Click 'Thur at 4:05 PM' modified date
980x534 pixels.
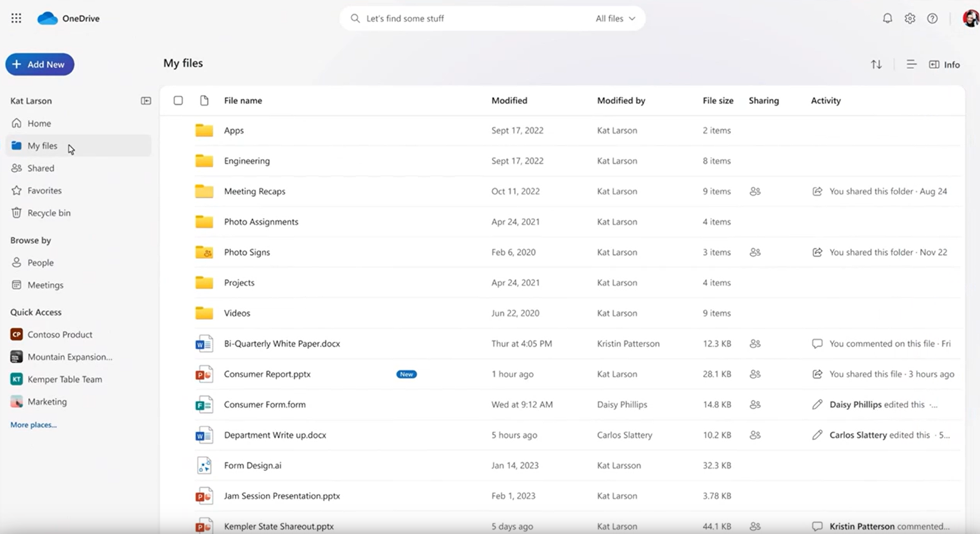click(521, 343)
